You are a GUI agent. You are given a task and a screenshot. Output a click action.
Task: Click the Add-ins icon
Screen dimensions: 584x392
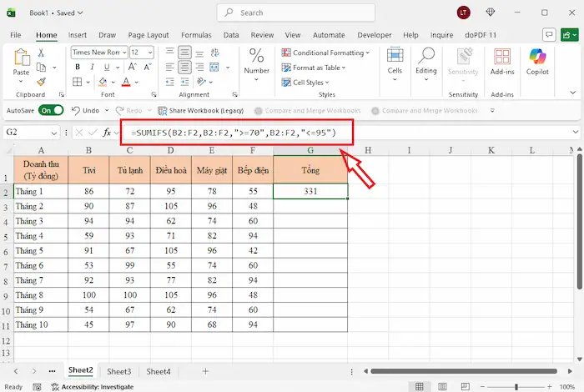coord(502,60)
